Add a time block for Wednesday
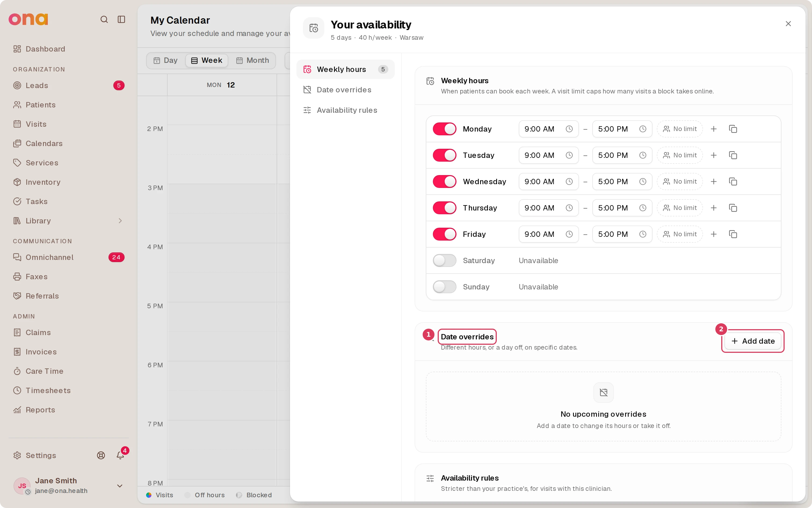812x508 pixels. click(713, 182)
